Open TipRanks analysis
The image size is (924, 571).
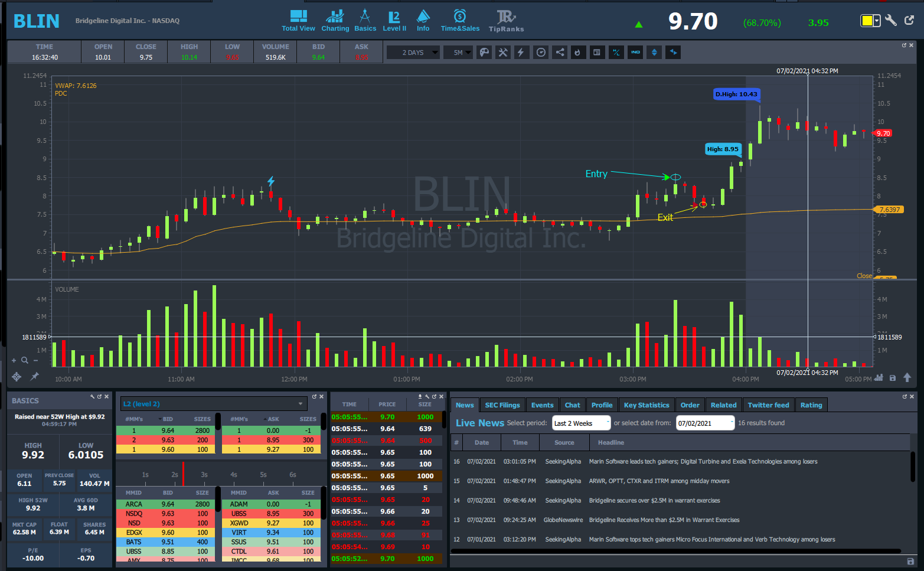coord(506,21)
